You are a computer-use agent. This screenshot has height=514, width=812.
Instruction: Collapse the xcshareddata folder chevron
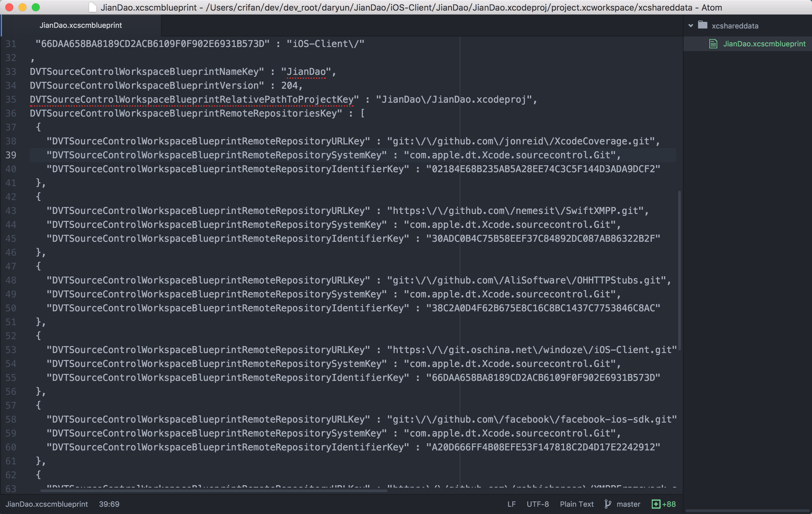pyautogui.click(x=690, y=26)
